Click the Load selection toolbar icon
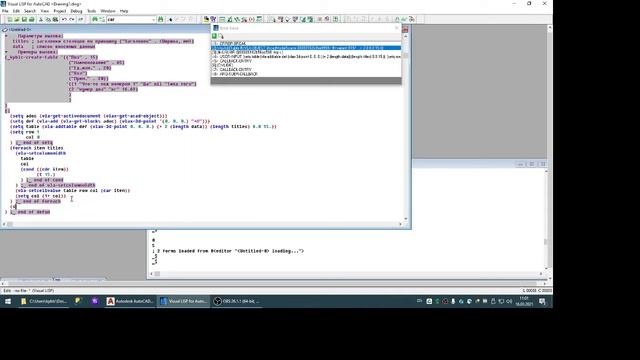Screen dimensions: 640x360 click(280, 19)
